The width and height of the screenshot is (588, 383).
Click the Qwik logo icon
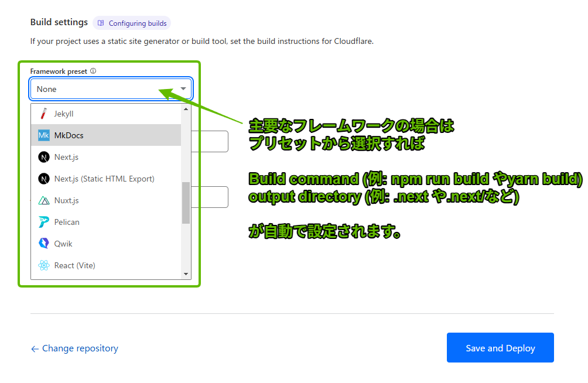(x=43, y=244)
